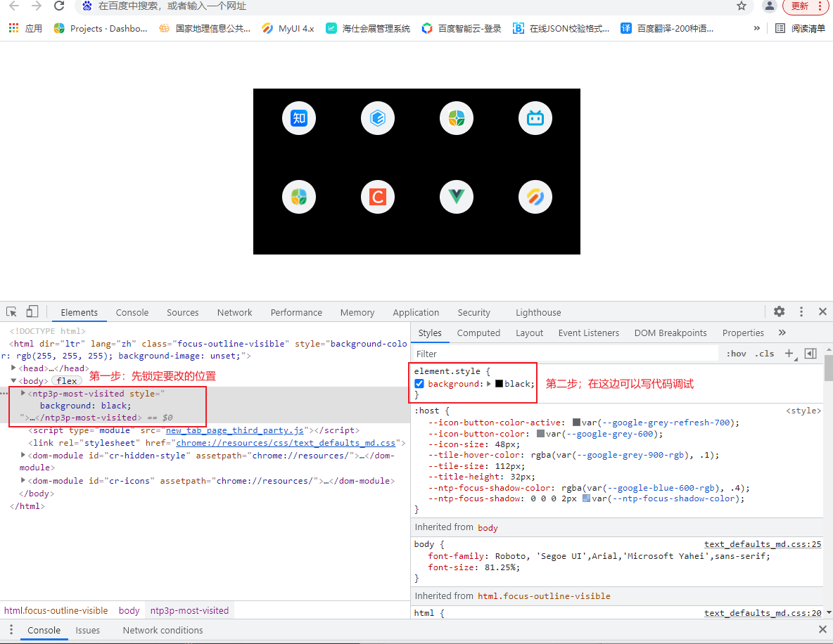This screenshot has height=644, width=833.
Task: Select the inspect element tool
Action: pyautogui.click(x=11, y=311)
